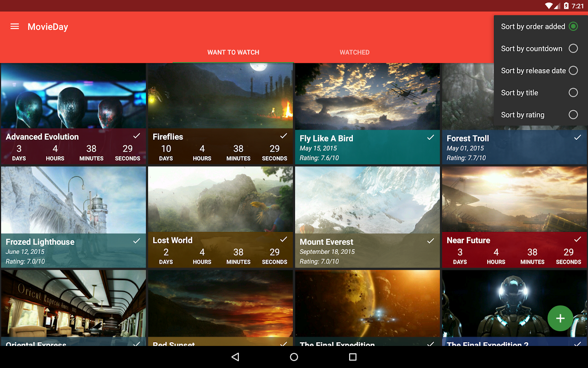Click the May 01, 2015 release date
The height and width of the screenshot is (368, 588).
point(465,148)
